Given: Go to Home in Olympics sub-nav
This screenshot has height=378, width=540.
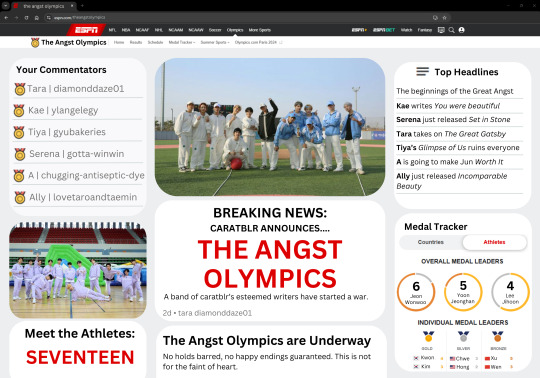Looking at the screenshot, I should click(119, 42).
